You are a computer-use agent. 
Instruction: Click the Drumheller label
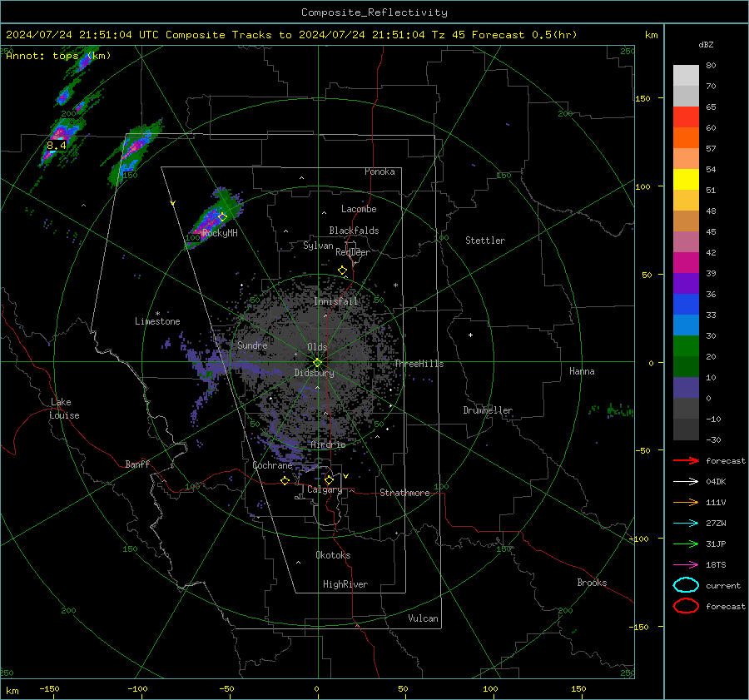point(488,410)
